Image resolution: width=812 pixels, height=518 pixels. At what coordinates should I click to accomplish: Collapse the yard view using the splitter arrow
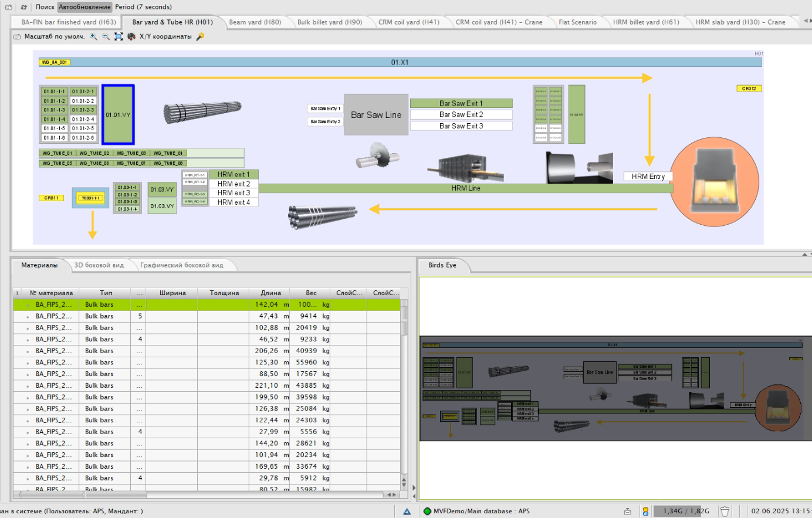(x=805, y=254)
